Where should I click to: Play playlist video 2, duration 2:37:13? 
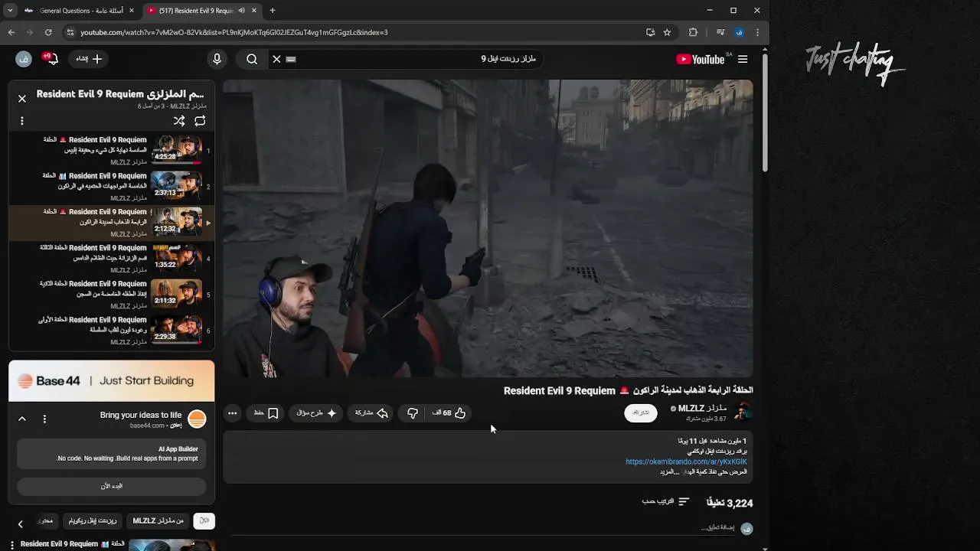click(112, 186)
